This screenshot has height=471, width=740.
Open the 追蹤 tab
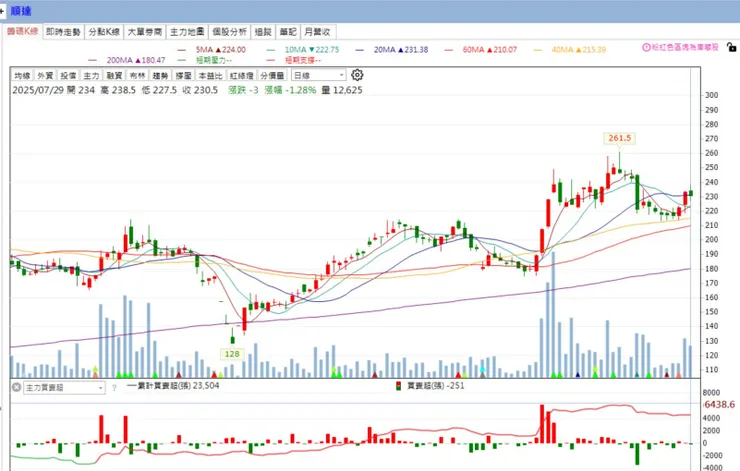click(263, 32)
